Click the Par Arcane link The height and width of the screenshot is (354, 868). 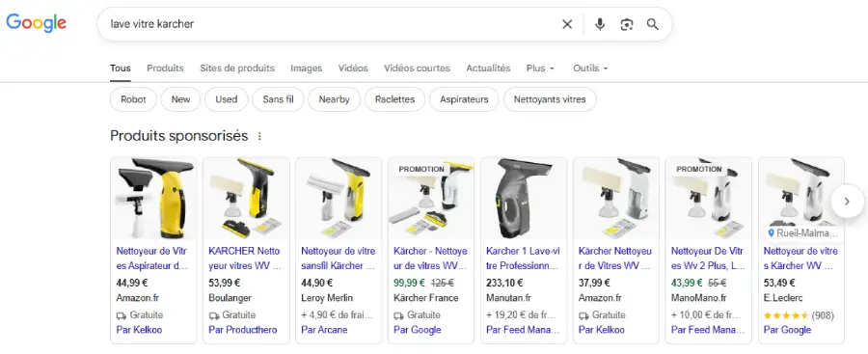pyautogui.click(x=324, y=330)
